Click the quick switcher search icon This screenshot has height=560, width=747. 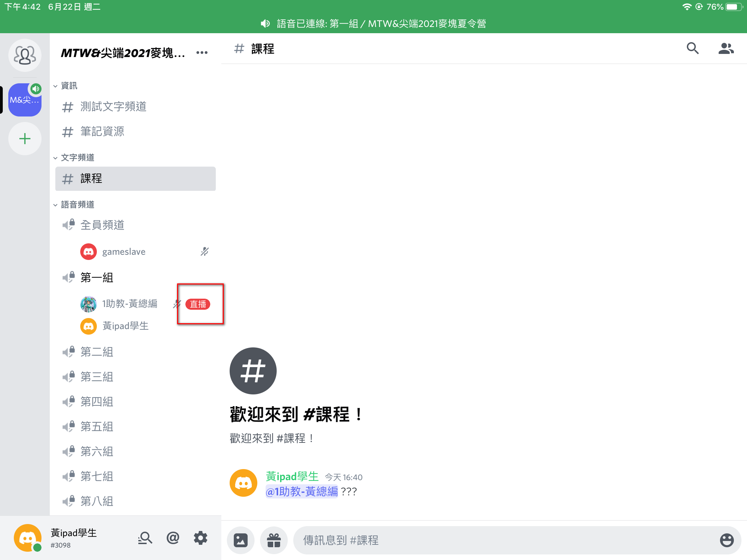145,538
